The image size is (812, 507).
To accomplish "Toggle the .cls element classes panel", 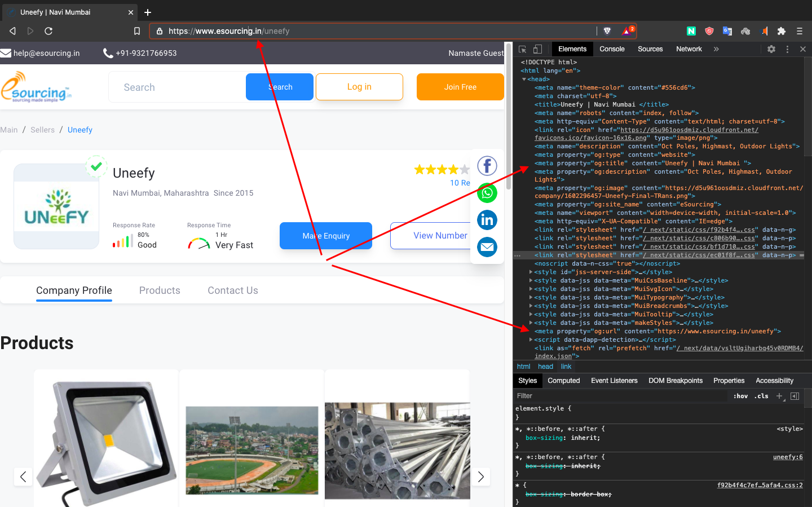I will (762, 396).
